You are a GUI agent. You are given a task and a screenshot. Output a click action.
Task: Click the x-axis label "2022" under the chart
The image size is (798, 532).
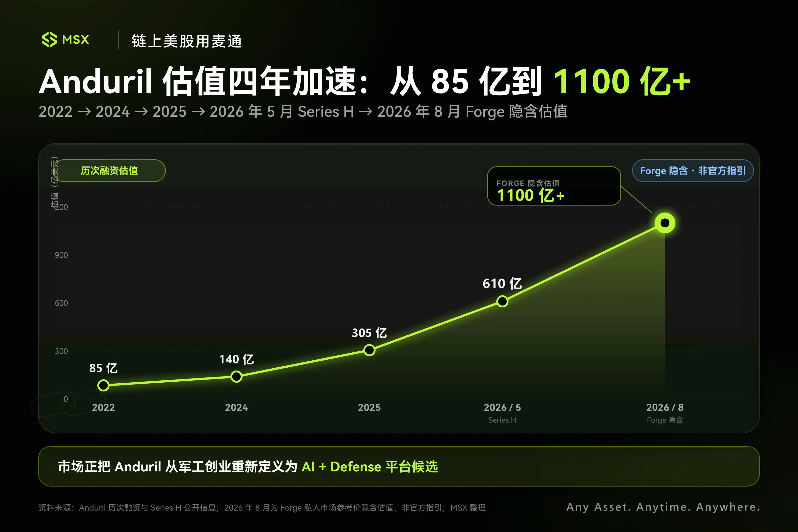click(103, 408)
